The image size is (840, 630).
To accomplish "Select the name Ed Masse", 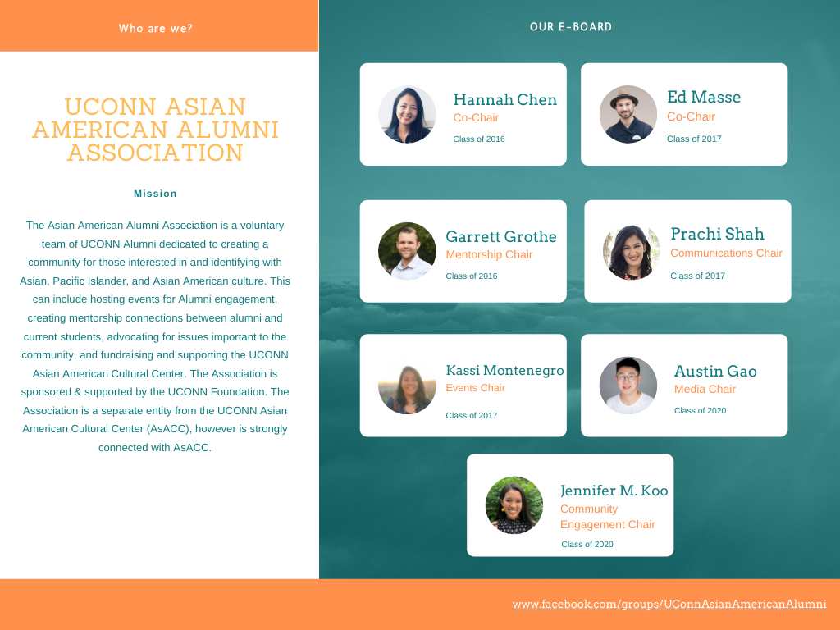I will (704, 97).
